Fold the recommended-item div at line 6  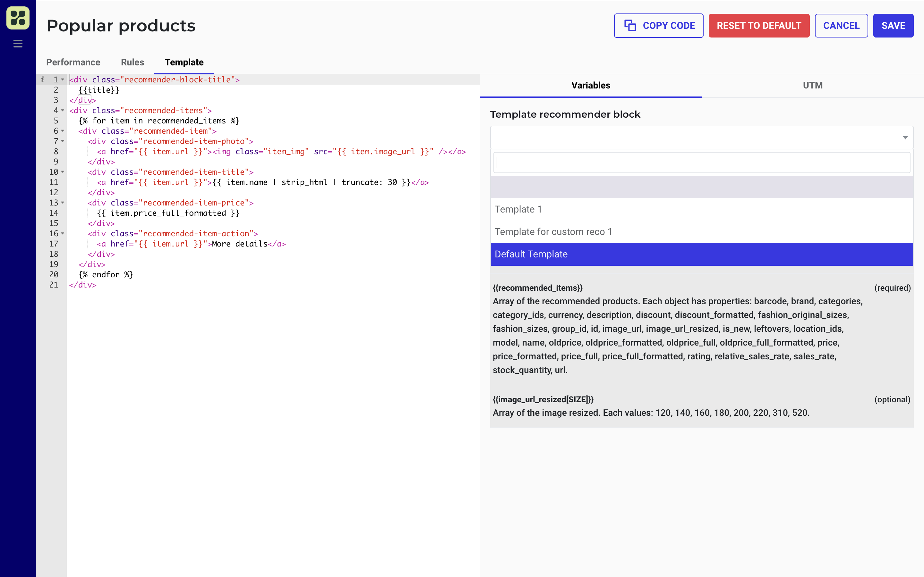click(x=63, y=131)
